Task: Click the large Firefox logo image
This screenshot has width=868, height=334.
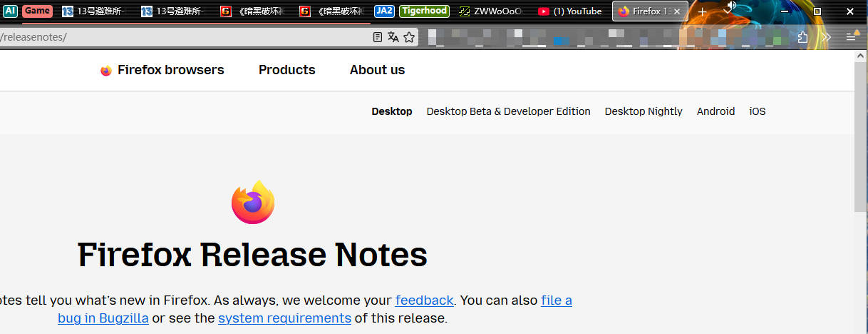Action: [253, 202]
